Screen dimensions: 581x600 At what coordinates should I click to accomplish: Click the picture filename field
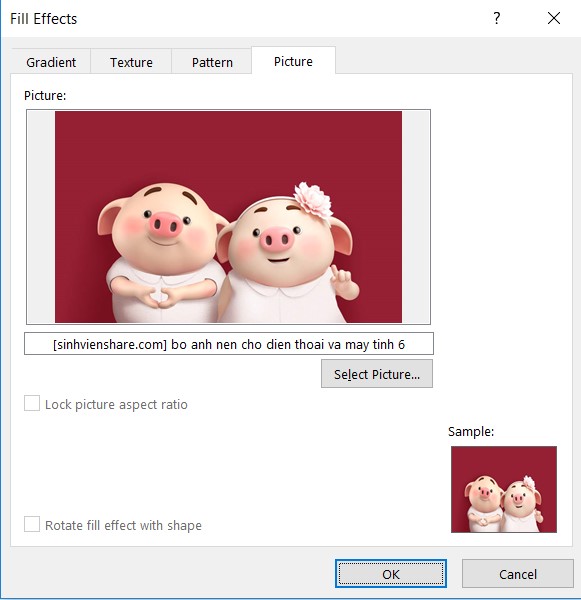pos(229,344)
